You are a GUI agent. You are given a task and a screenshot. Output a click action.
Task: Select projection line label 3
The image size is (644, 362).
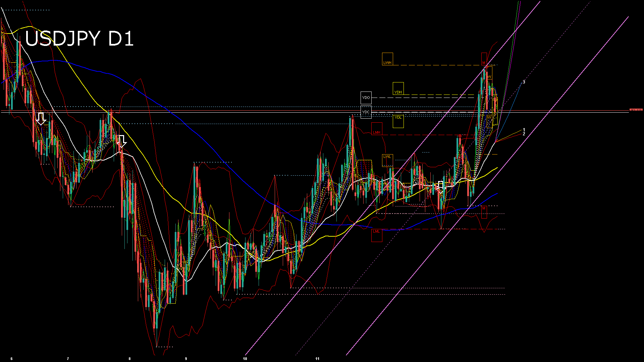pos(524,82)
